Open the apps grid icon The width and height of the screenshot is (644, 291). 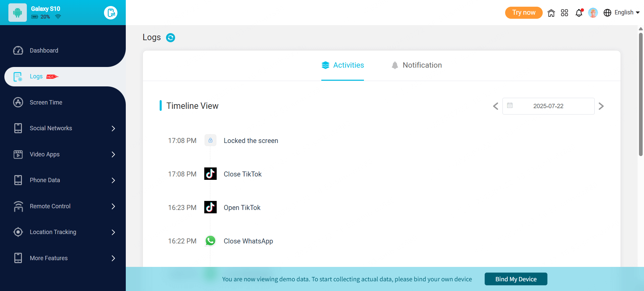coord(565,13)
